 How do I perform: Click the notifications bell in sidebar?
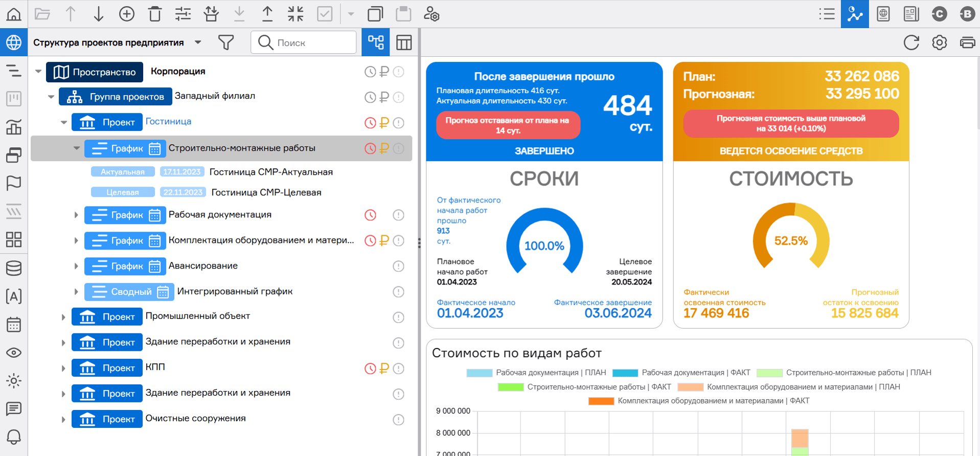coord(14,437)
